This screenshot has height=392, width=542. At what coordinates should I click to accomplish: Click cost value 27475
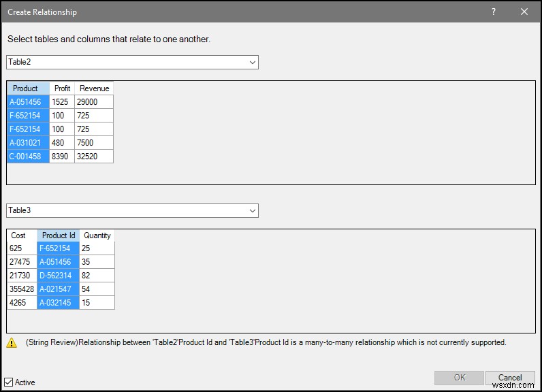pos(22,262)
